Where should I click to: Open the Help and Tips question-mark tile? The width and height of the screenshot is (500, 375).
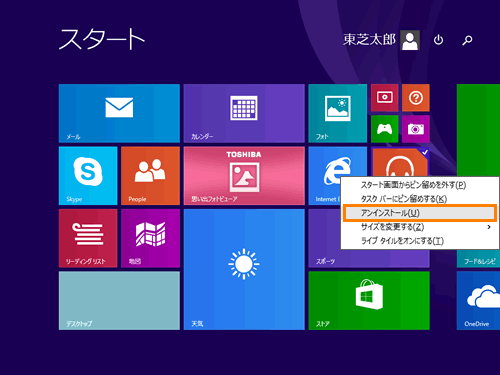pyautogui.click(x=416, y=98)
